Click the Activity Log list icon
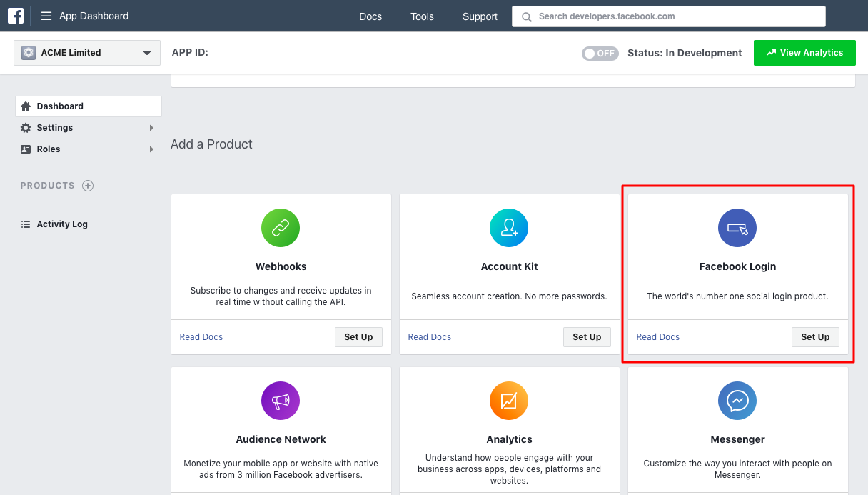Image resolution: width=868 pixels, height=495 pixels. pyautogui.click(x=26, y=224)
